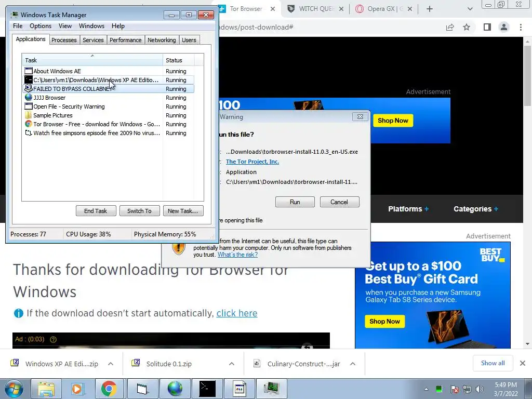Viewport: 532px width, 399px height.
Task: Expand the Categories menu on the website
Action: (x=476, y=209)
